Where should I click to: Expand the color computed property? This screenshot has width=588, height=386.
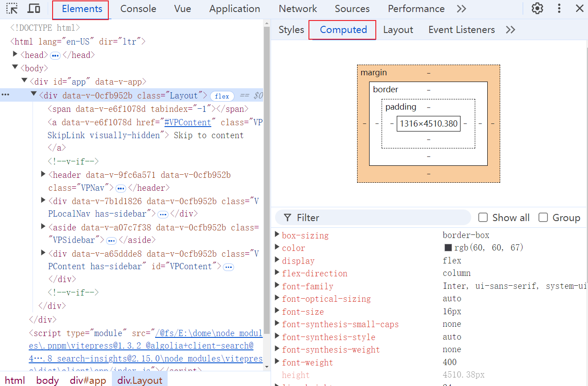277,248
